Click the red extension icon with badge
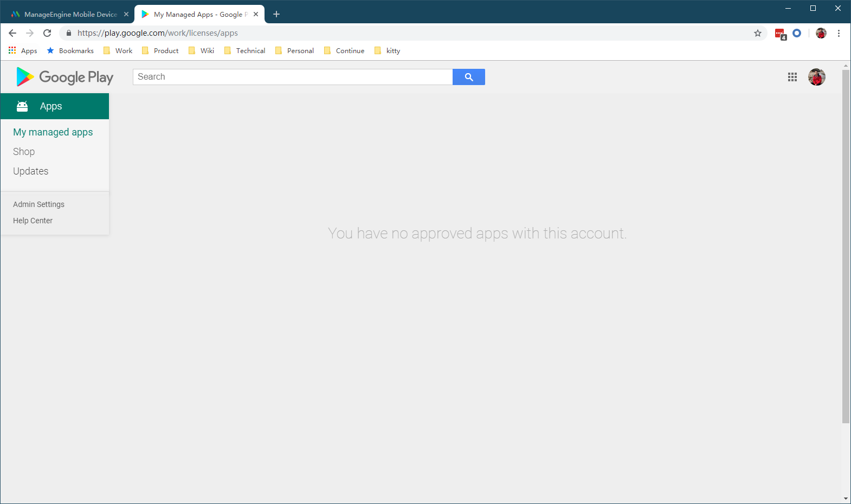851x504 pixels. (x=781, y=34)
